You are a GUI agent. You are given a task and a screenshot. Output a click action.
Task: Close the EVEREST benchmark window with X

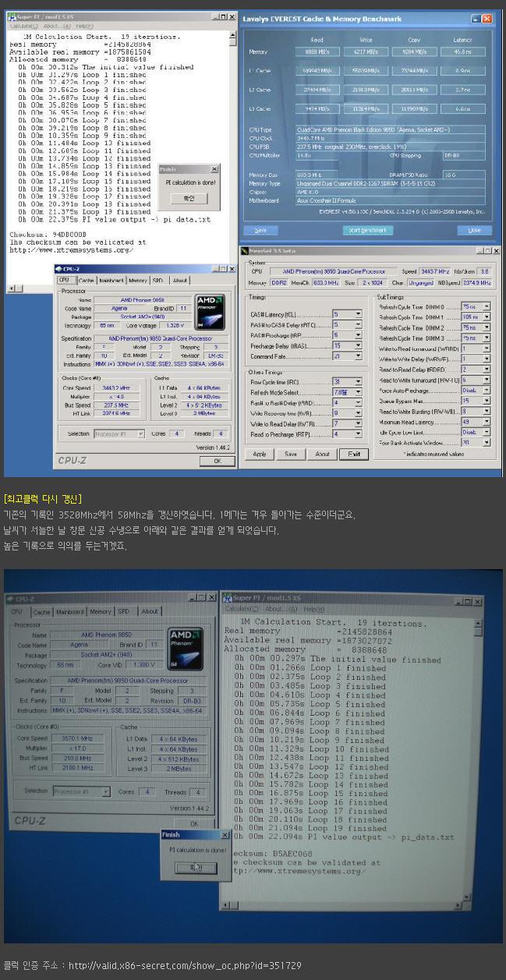[487, 18]
